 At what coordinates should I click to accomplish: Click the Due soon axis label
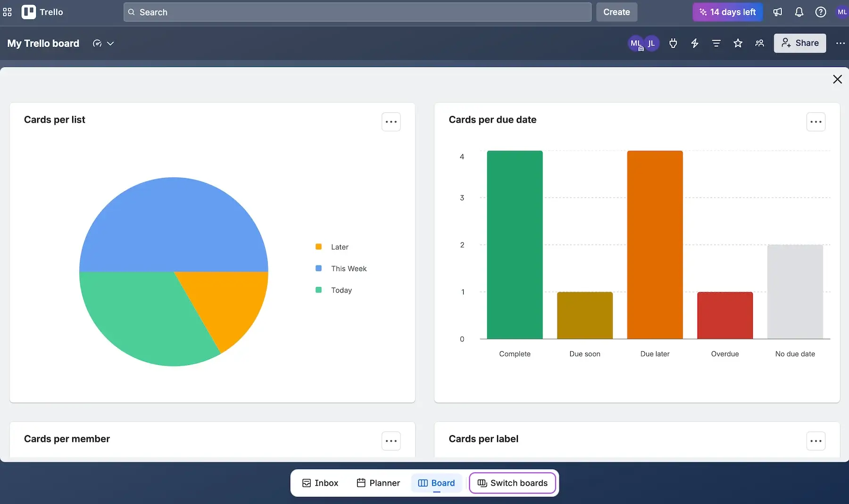585,354
